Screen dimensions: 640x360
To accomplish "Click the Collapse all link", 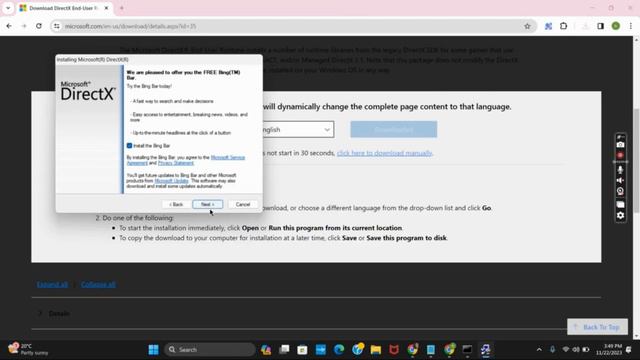I will click(x=98, y=284).
